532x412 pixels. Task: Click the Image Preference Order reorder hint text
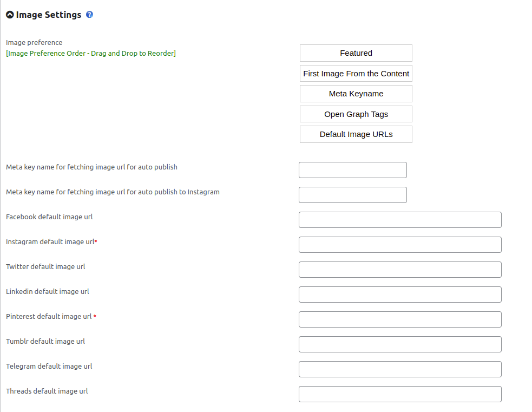click(90, 53)
